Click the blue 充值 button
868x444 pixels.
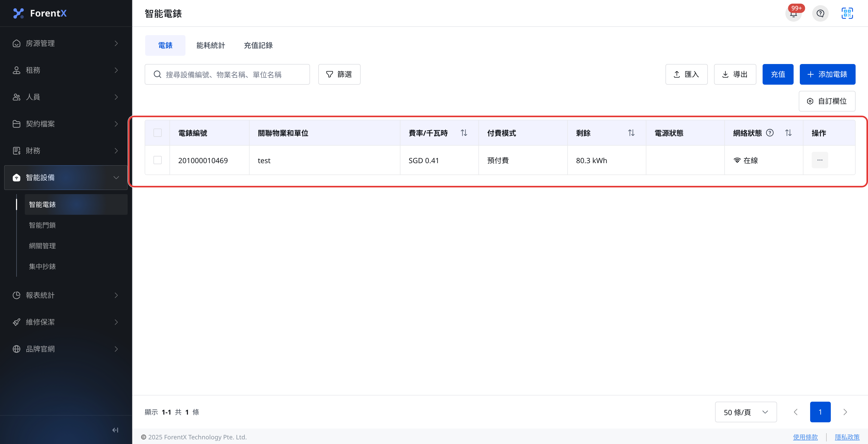coord(778,74)
